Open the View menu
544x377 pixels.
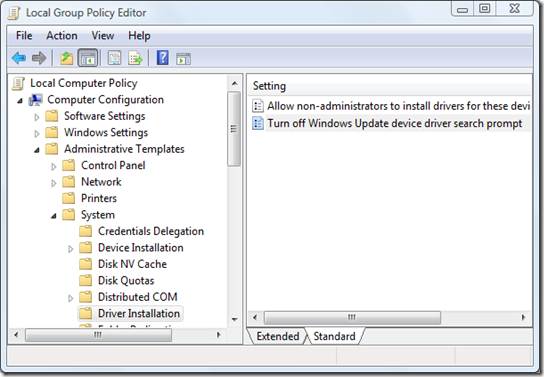coord(103,35)
